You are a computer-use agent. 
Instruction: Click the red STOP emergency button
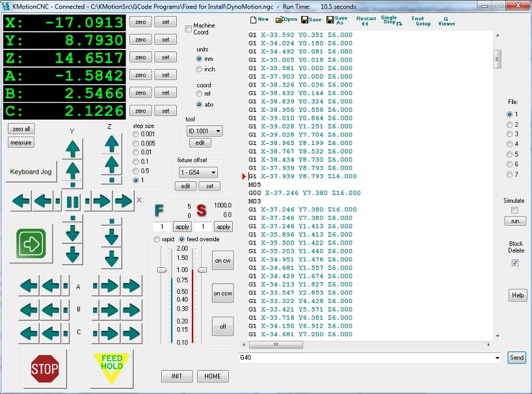point(44,368)
